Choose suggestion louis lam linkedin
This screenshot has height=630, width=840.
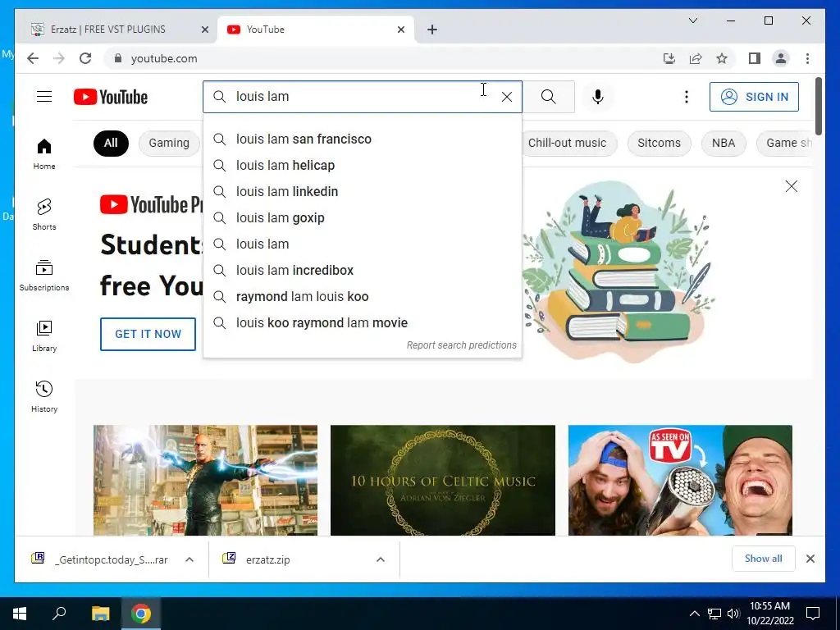[363, 192]
